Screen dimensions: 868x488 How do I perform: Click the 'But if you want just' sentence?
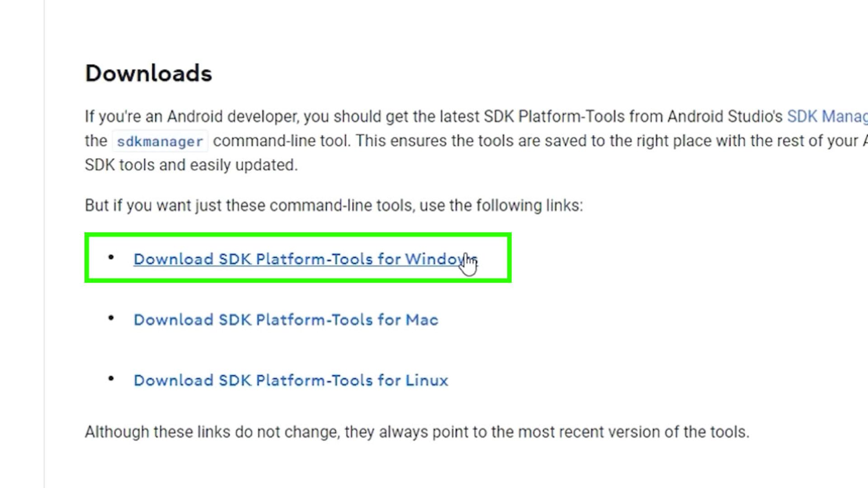pos(334,206)
